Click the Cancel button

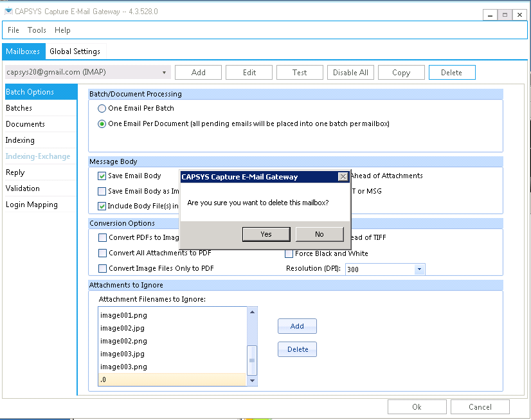click(x=480, y=406)
